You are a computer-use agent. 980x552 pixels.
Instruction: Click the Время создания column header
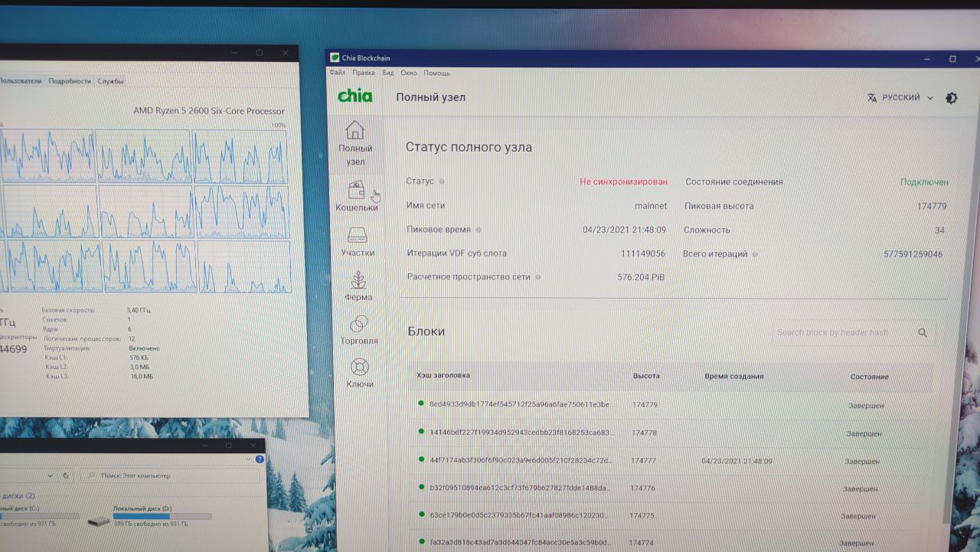[733, 376]
